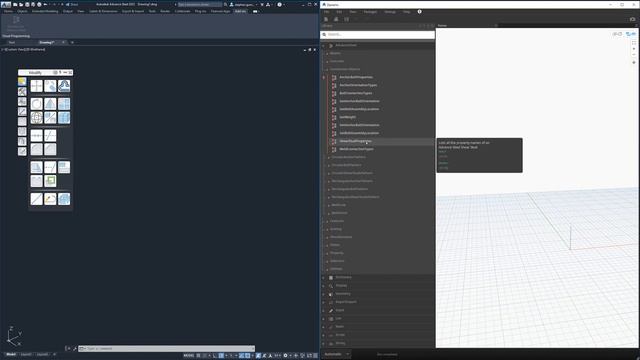Close the Drawing1 file tab
This screenshot has height=360, width=640.
63,42
